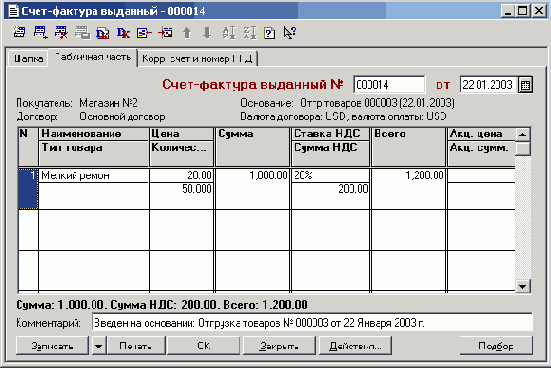Select the Табличная часть tab
551x368 pixels.
pyautogui.click(x=93, y=57)
